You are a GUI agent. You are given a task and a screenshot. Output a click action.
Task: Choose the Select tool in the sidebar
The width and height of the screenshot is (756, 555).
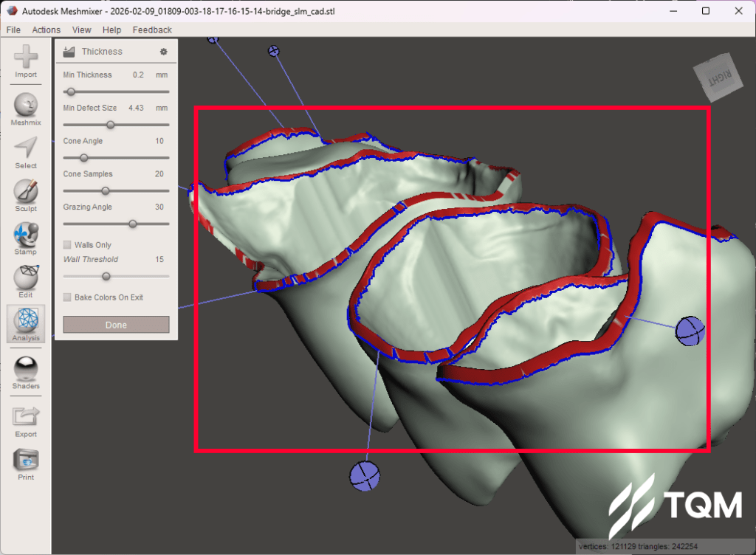pos(26,149)
